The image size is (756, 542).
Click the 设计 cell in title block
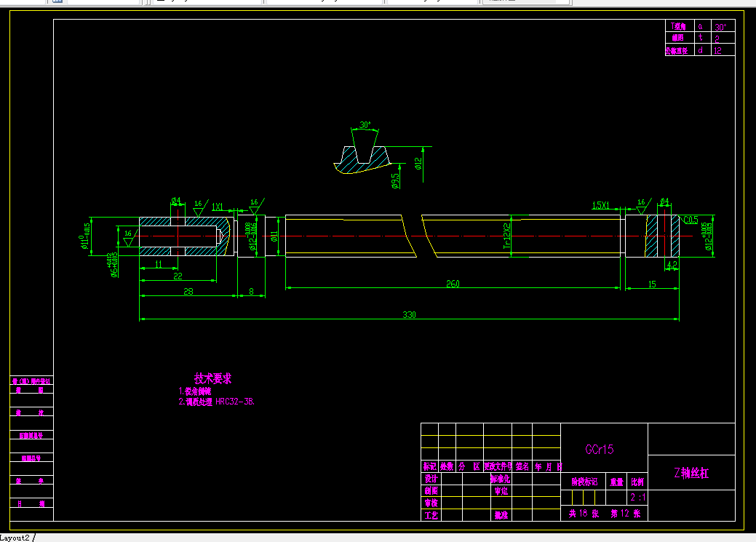point(431,479)
